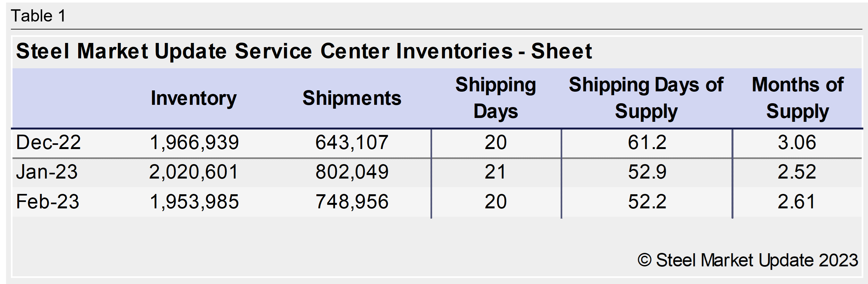Click inventory value 1,966,939
Viewport: 868px width, 284px height.
[194, 142]
